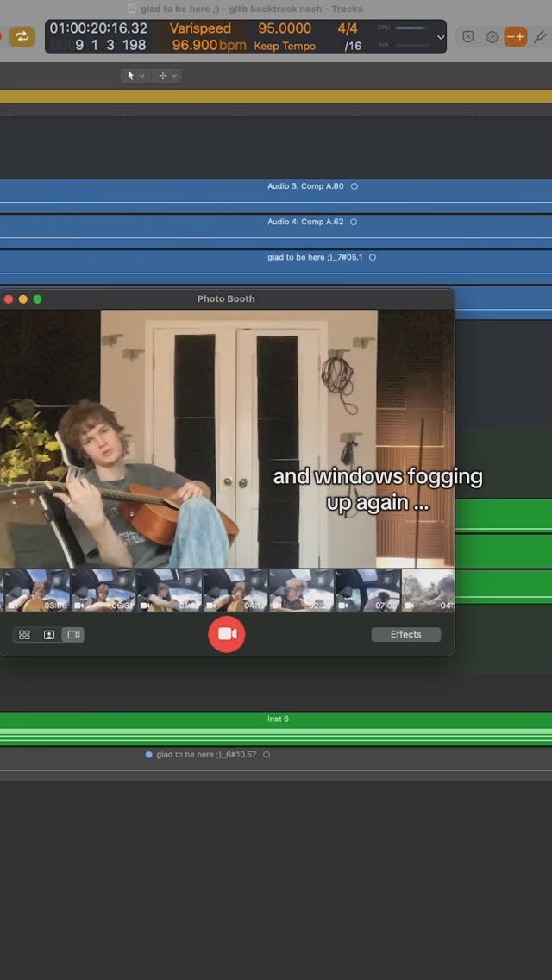Viewport: 552px width, 980px height.
Task: Select the Audio 3: Comp A.80 region
Action: (x=305, y=191)
